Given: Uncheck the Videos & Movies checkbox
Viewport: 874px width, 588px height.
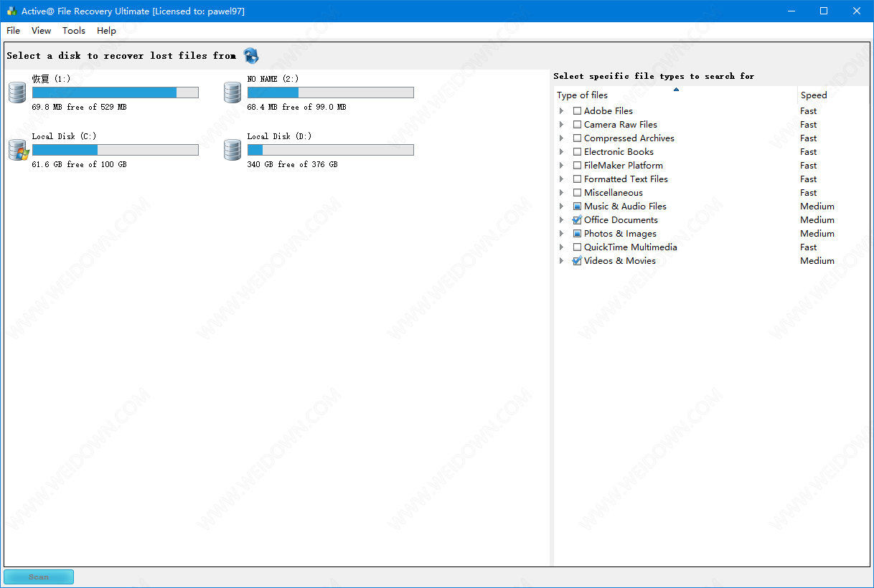Looking at the screenshot, I should coord(577,261).
